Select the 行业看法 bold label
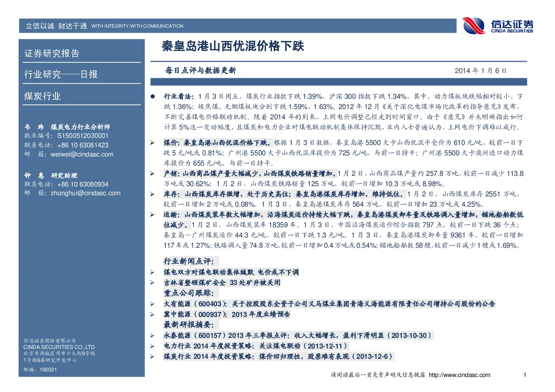 click(x=179, y=96)
